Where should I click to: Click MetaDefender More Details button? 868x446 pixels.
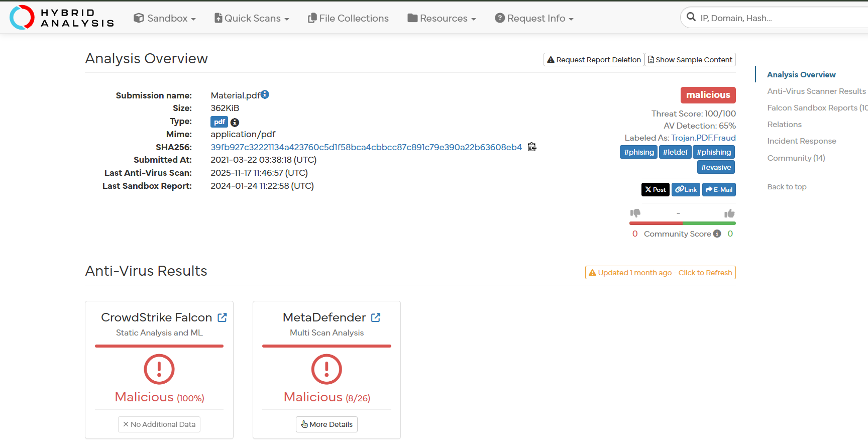click(x=327, y=424)
